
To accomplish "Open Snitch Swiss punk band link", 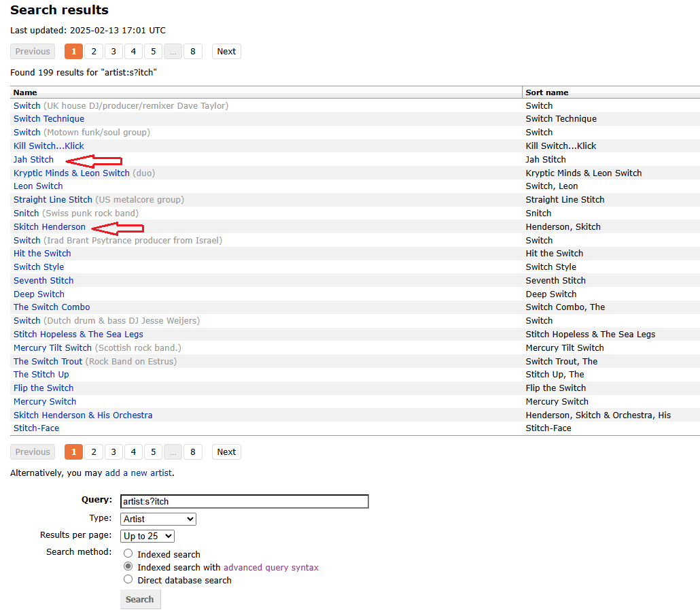I will pyautogui.click(x=26, y=213).
